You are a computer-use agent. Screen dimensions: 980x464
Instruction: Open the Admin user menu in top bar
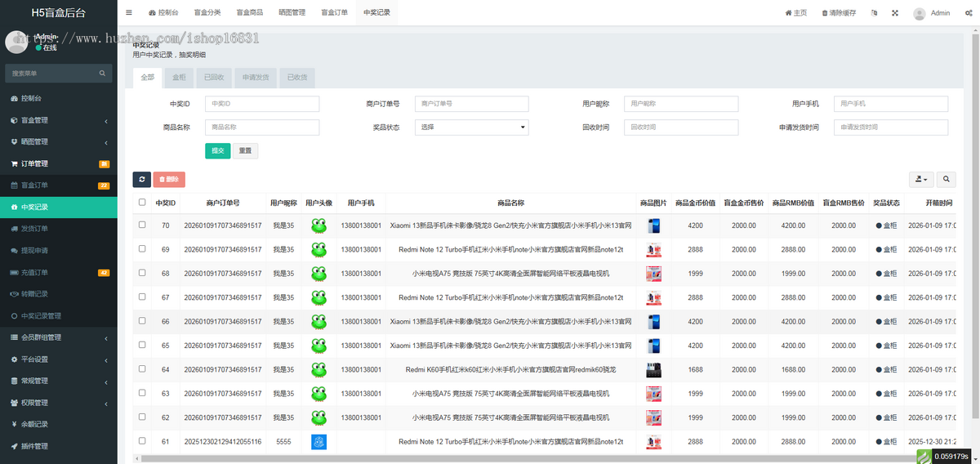(x=931, y=13)
